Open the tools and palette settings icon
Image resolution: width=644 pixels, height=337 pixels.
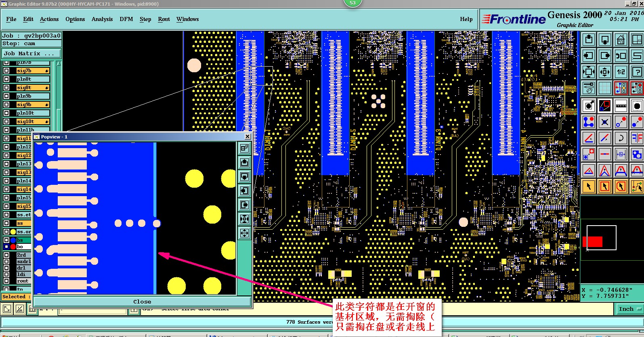pos(589,88)
